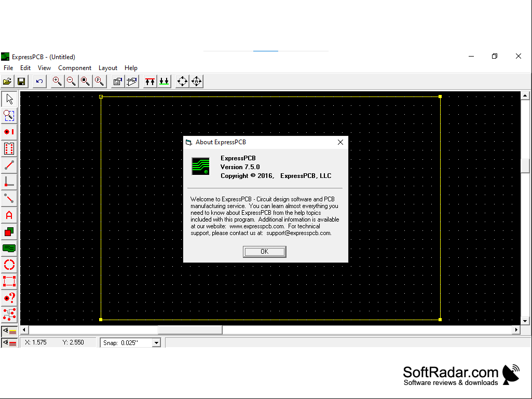Click the horizontal scrollbar right arrow
532x399 pixels.
coord(516,329)
